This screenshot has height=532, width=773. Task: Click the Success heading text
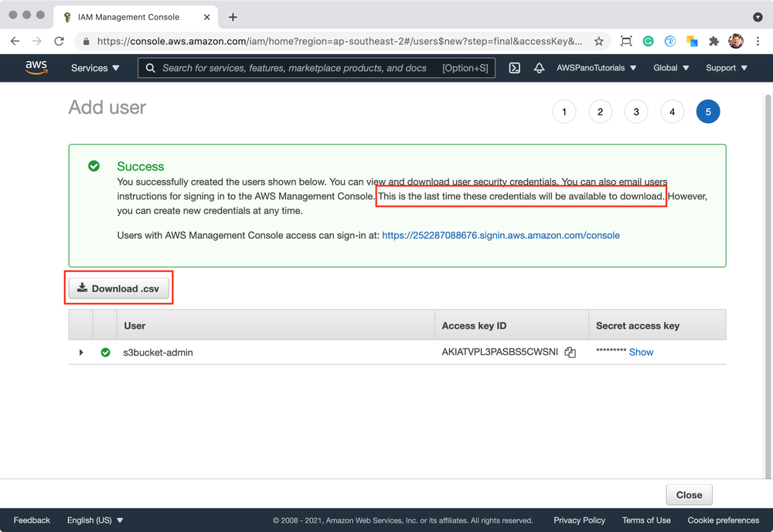141,166
